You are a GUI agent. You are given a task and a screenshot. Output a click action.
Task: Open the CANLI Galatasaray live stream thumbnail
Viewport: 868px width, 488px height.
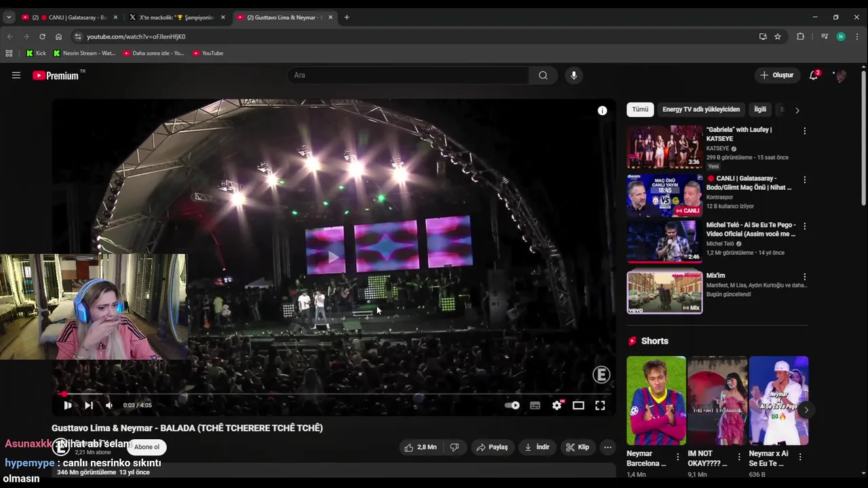point(665,195)
